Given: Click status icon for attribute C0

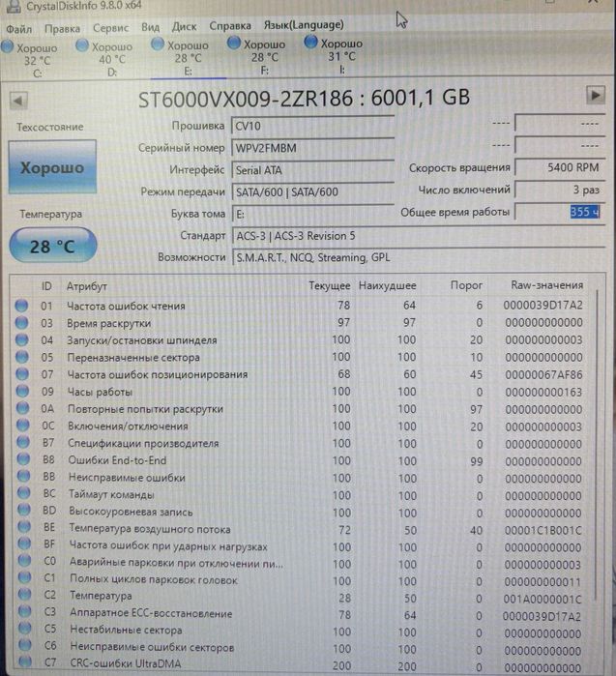Looking at the screenshot, I should 24,561.
